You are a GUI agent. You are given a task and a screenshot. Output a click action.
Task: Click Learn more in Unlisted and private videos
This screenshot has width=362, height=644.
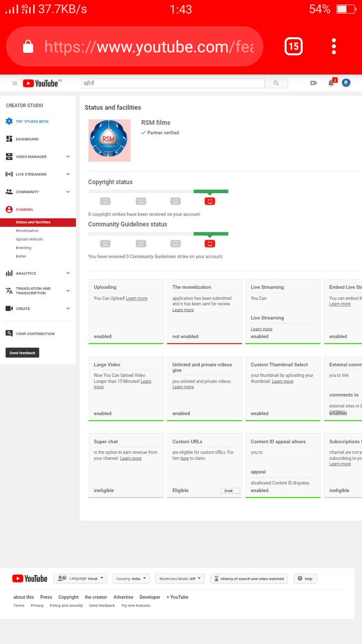point(183,387)
